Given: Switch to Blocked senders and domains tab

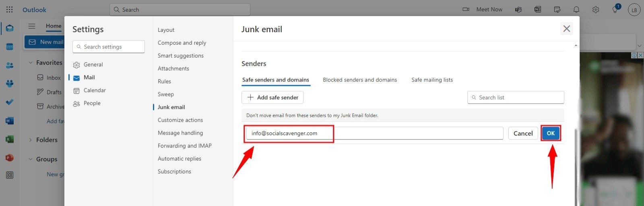Looking at the screenshot, I should tap(360, 80).
